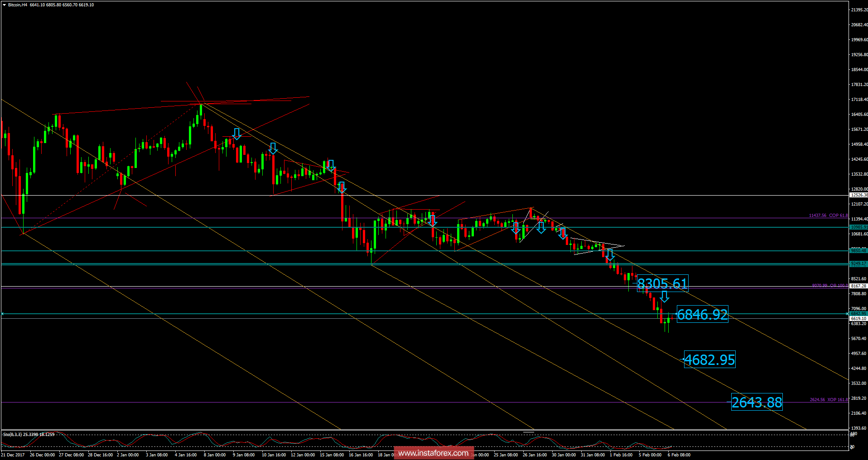Click the 21 Dec 2017 date label
Viewport: 868px width, 460px height.
pos(13,455)
